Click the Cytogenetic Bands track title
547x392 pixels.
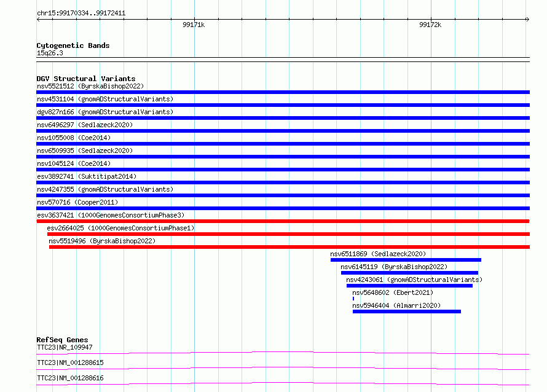[x=73, y=45]
